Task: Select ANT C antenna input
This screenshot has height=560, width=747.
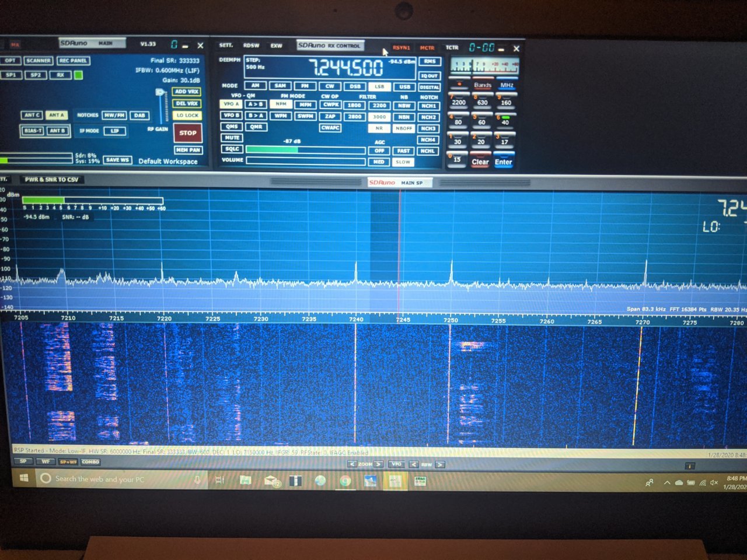Action: click(32, 115)
